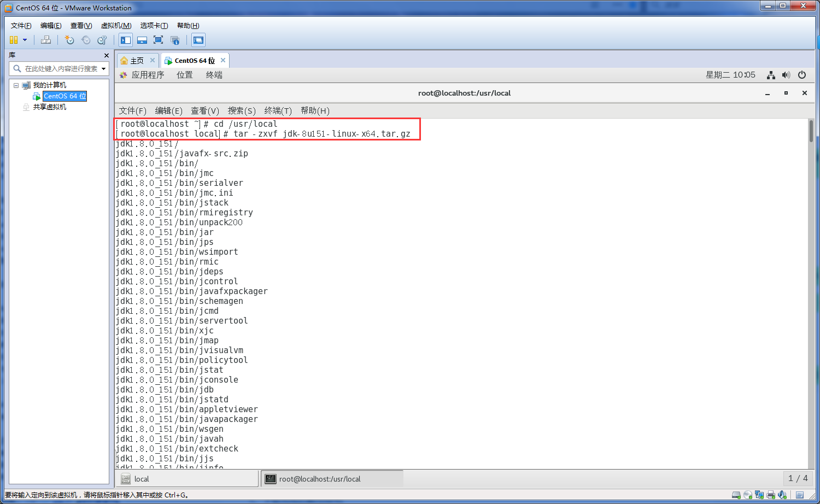Click the jdk1.8.0_151/bin/rmiregistry output line
820x504 pixels.
(184, 213)
